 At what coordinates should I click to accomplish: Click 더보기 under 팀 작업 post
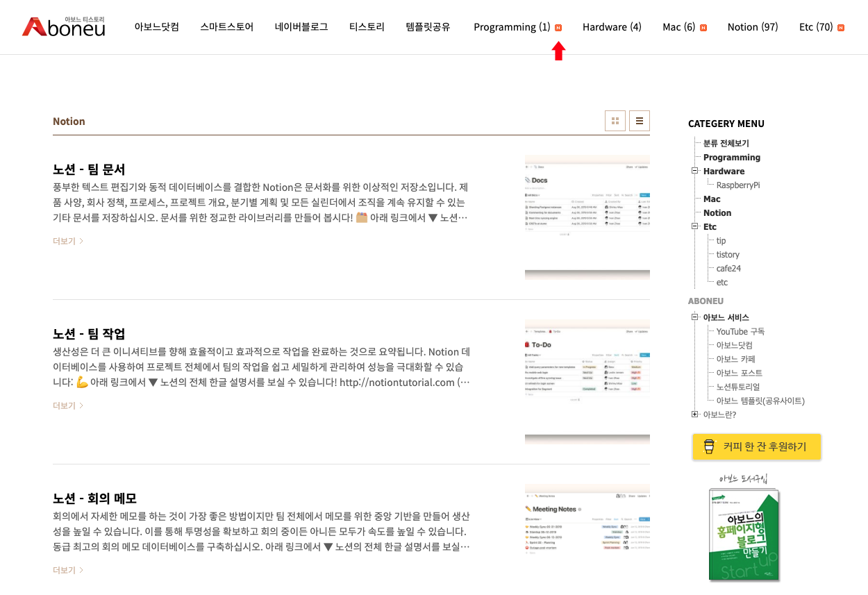tap(68, 405)
